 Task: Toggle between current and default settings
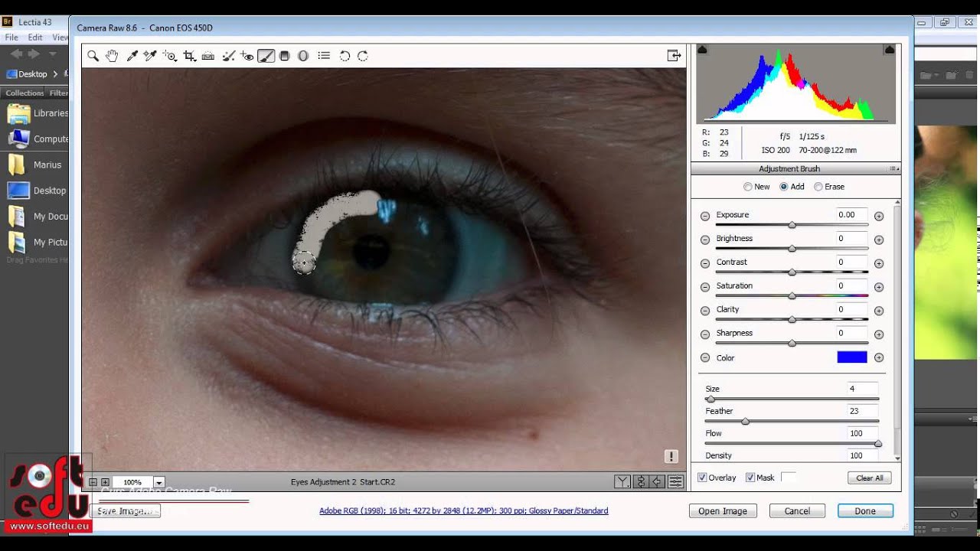coord(675,481)
